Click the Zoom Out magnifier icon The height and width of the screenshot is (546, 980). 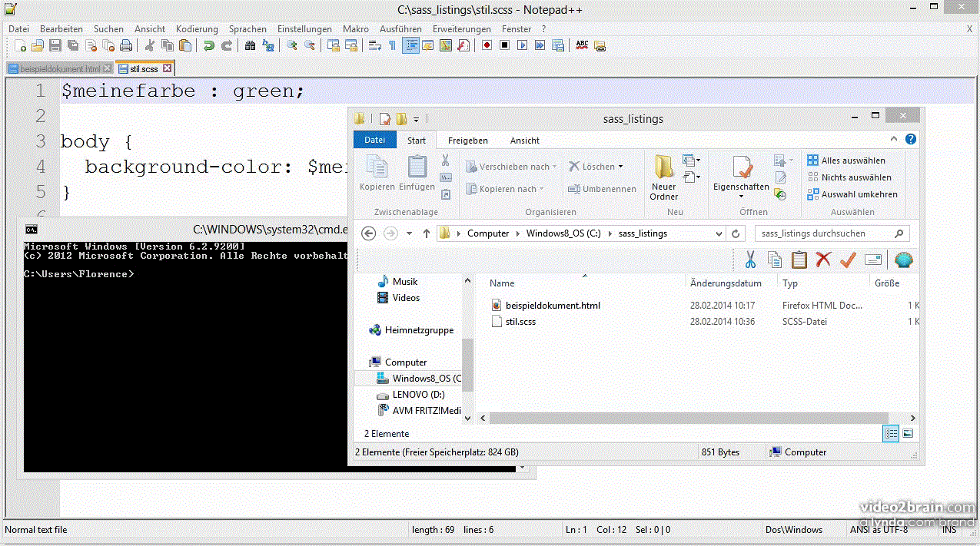pyautogui.click(x=310, y=45)
